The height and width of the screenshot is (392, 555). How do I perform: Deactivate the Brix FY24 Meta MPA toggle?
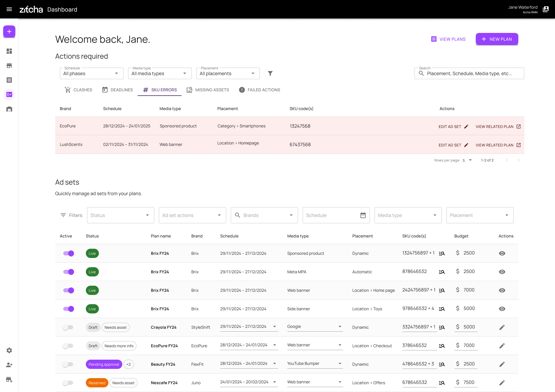pyautogui.click(x=69, y=272)
